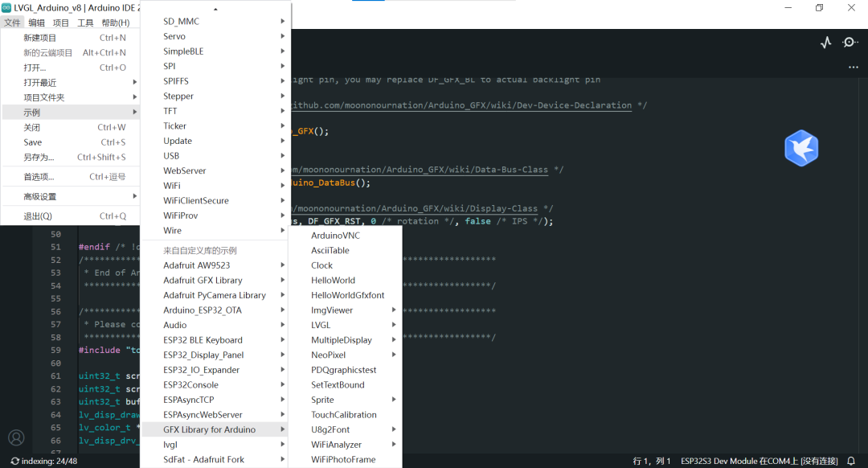Viewport: 868px width, 468px height.
Task: Open the user account profile icon
Action: (x=17, y=438)
